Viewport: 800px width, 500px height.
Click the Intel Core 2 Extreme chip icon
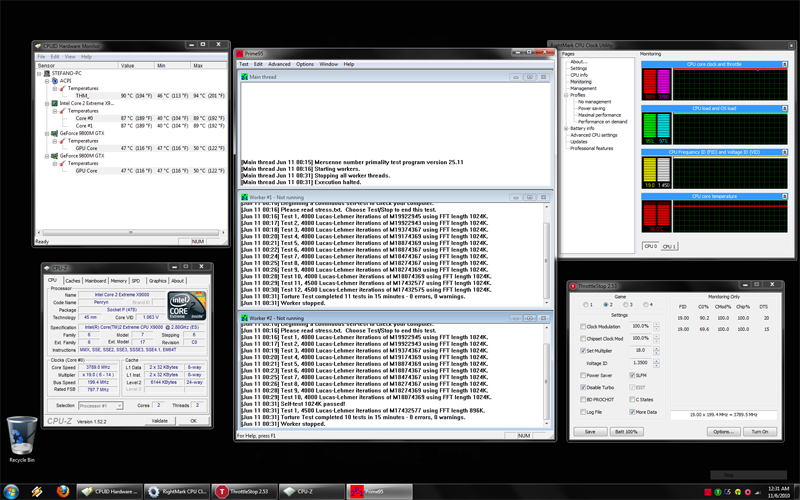(55, 103)
